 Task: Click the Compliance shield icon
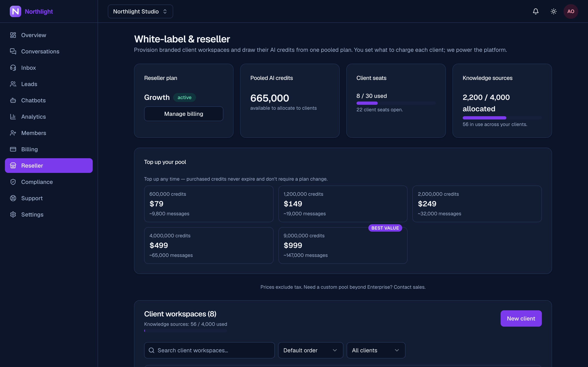[x=13, y=182]
